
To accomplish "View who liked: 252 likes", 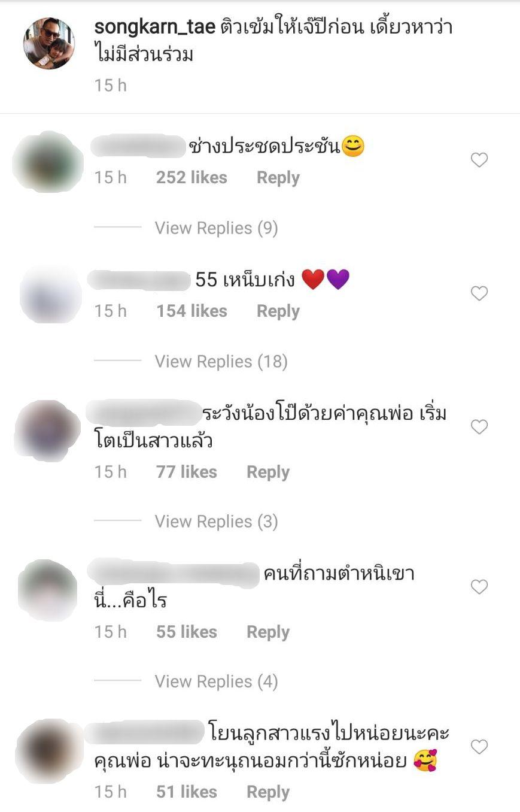I will click(191, 178).
